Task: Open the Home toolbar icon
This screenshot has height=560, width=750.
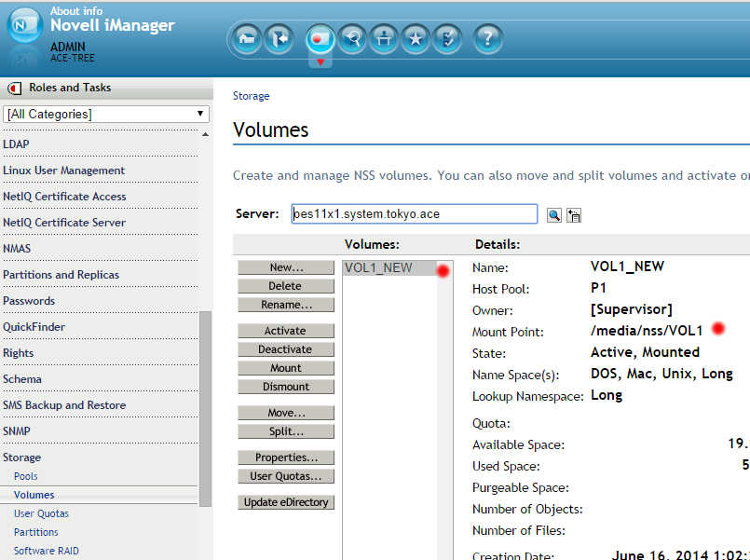Action: 247,38
